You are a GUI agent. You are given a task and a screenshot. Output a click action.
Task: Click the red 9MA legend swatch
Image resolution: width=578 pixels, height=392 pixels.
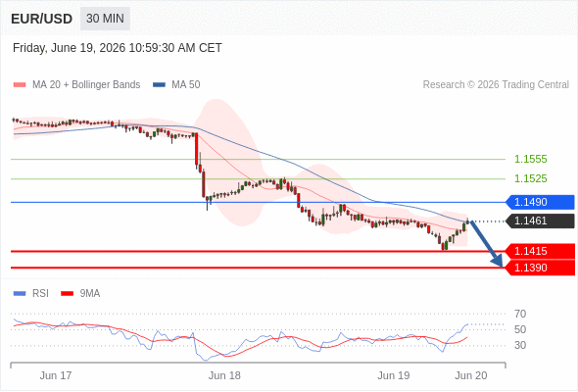[67, 294]
